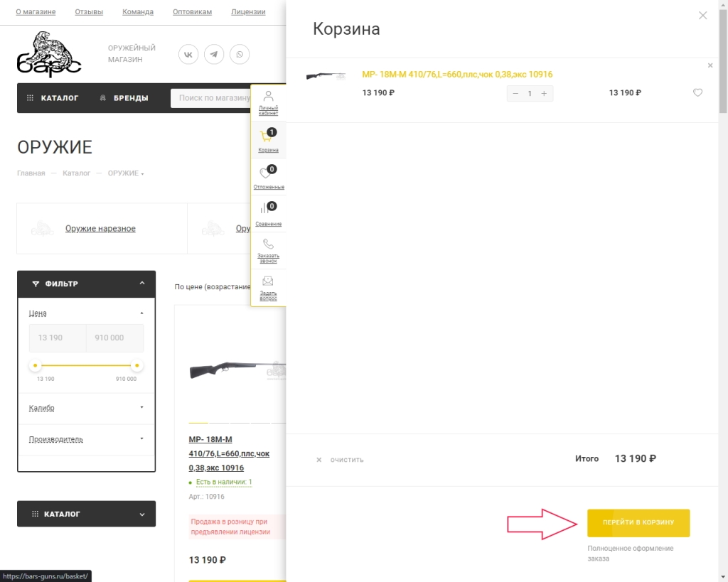Decrease item quantity with minus button
Screen dimensions: 728x582
coord(515,94)
